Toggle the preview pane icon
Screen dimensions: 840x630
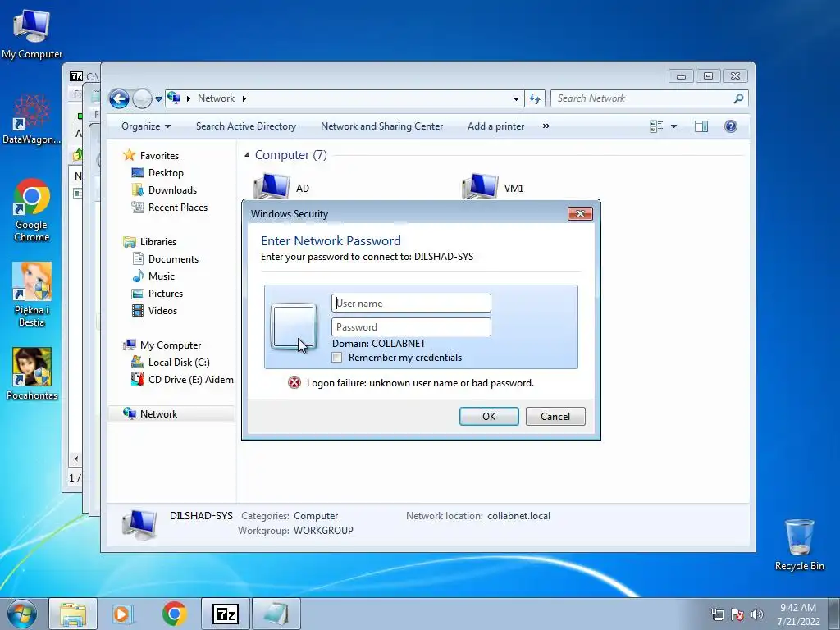click(x=701, y=126)
